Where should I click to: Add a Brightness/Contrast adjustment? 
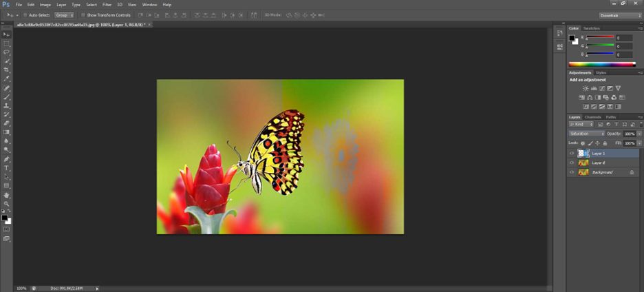(x=586, y=88)
